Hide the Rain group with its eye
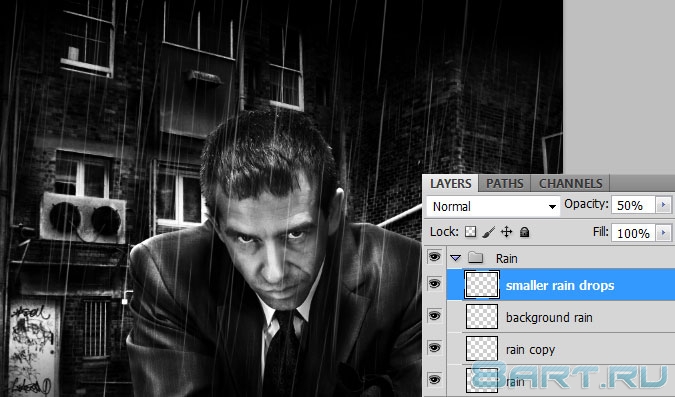Screen dimensions: 675x397 coord(434,257)
